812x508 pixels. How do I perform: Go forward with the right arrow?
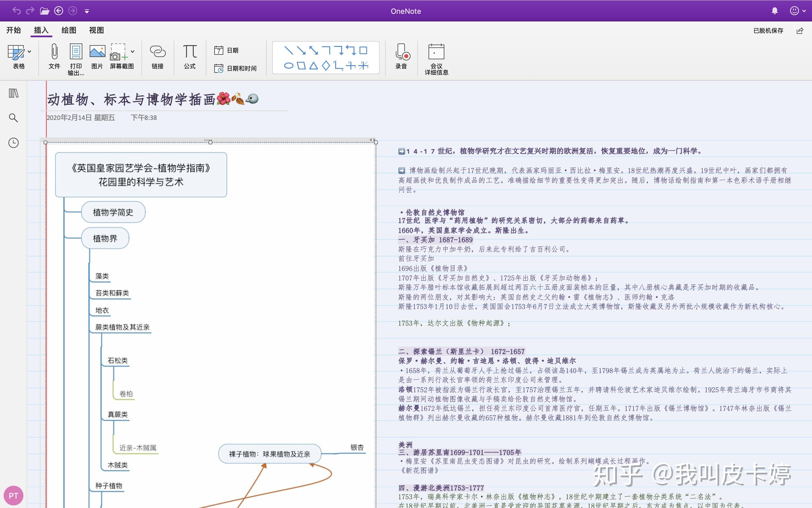(x=73, y=11)
